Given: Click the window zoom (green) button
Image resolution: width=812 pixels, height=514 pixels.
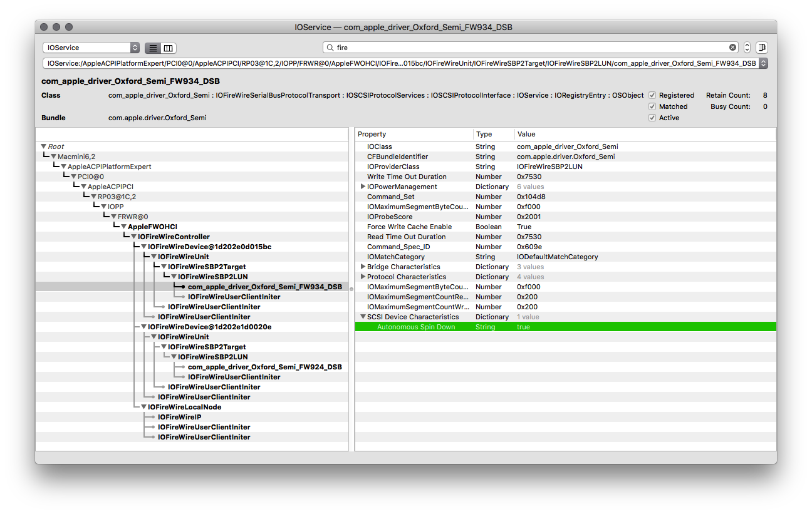Looking at the screenshot, I should pyautogui.click(x=69, y=28).
